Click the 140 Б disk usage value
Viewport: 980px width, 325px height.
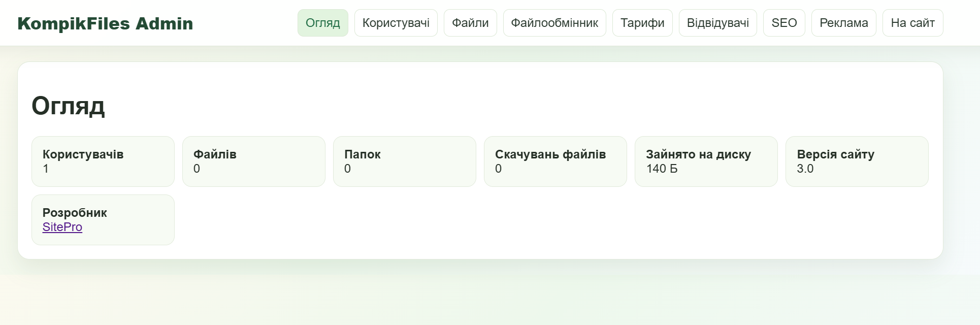click(662, 169)
